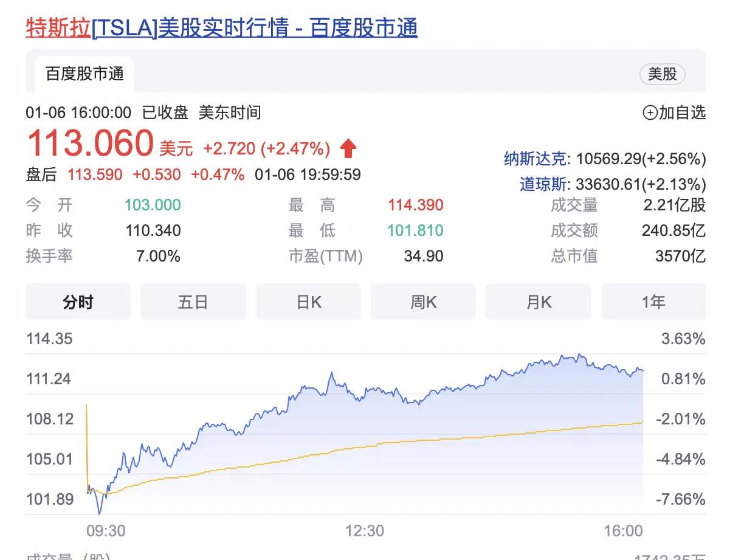Click the 美股 market tag
This screenshot has height=560, width=744.
coord(662,74)
